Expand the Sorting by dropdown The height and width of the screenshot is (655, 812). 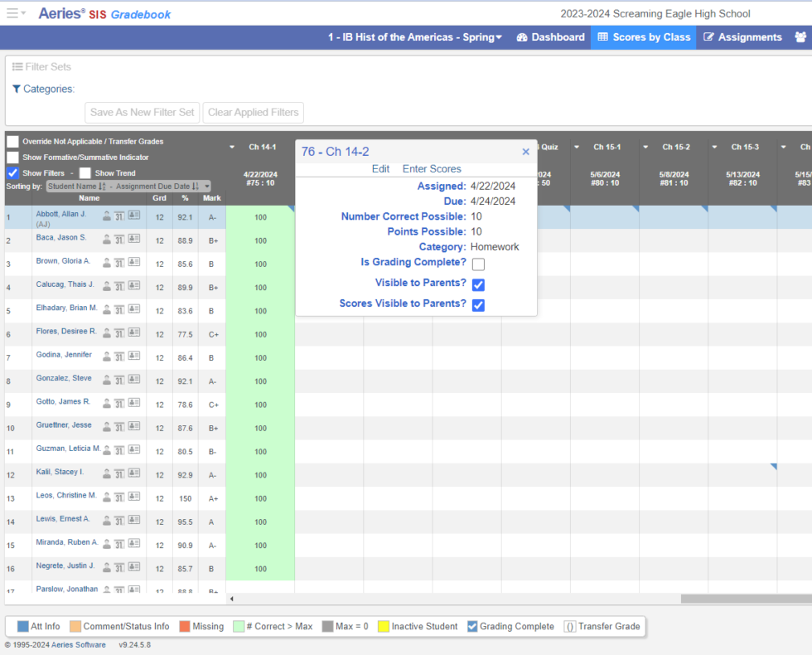click(206, 187)
